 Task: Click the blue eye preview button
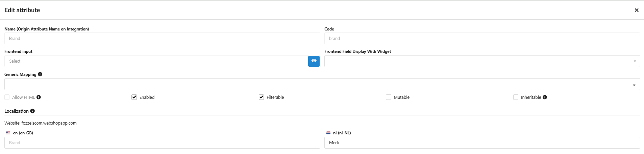[x=314, y=61]
